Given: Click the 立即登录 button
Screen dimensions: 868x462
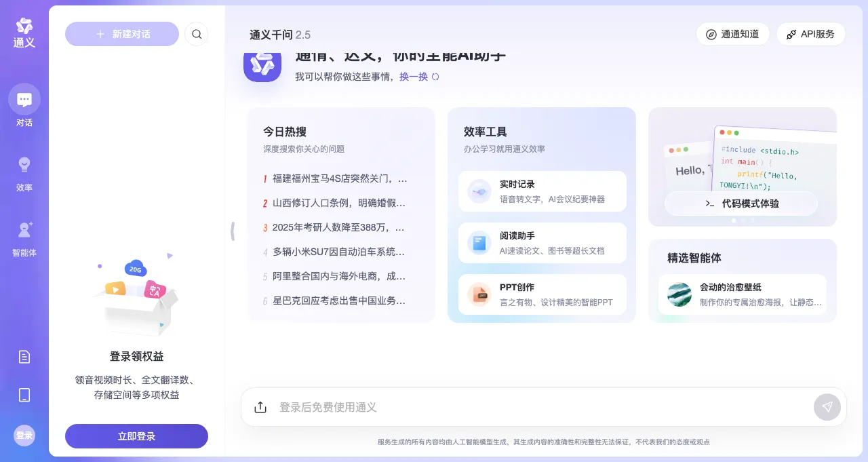Looking at the screenshot, I should (x=136, y=436).
